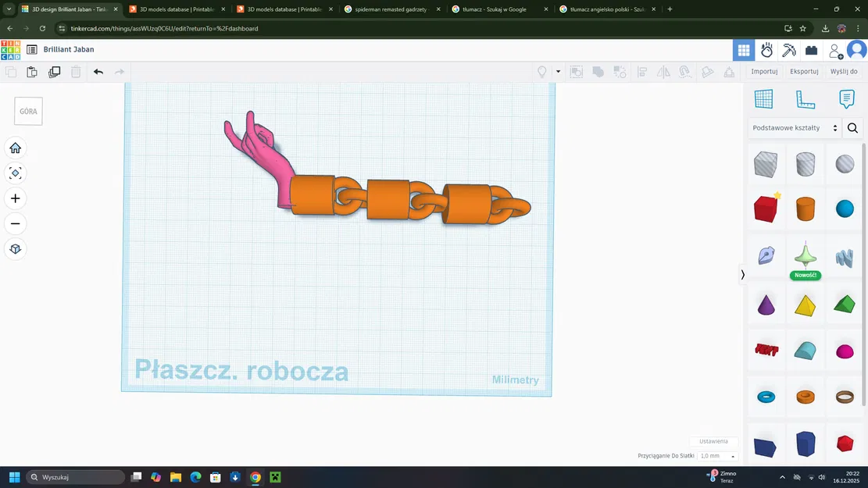The height and width of the screenshot is (488, 868).
Task: Click the Fit all in view icon
Action: (x=16, y=173)
